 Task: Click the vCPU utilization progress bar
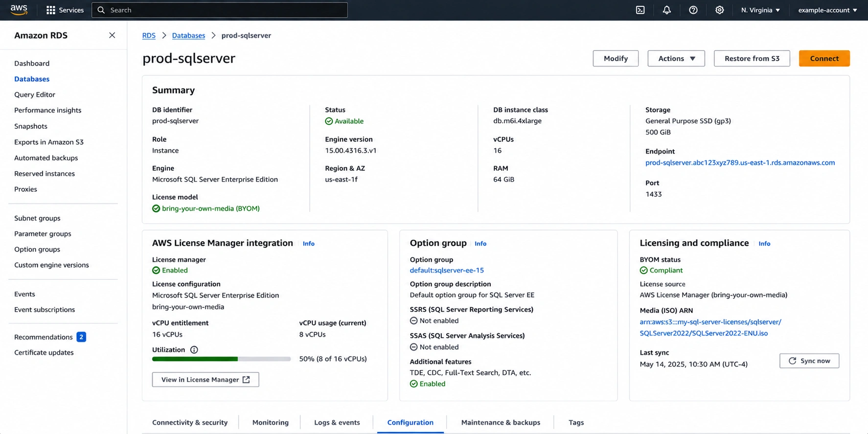(x=221, y=359)
